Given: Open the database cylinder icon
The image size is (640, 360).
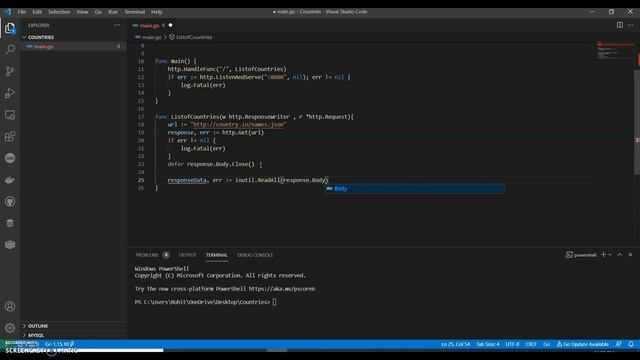Looking at the screenshot, I should pyautogui.click(x=10, y=223).
